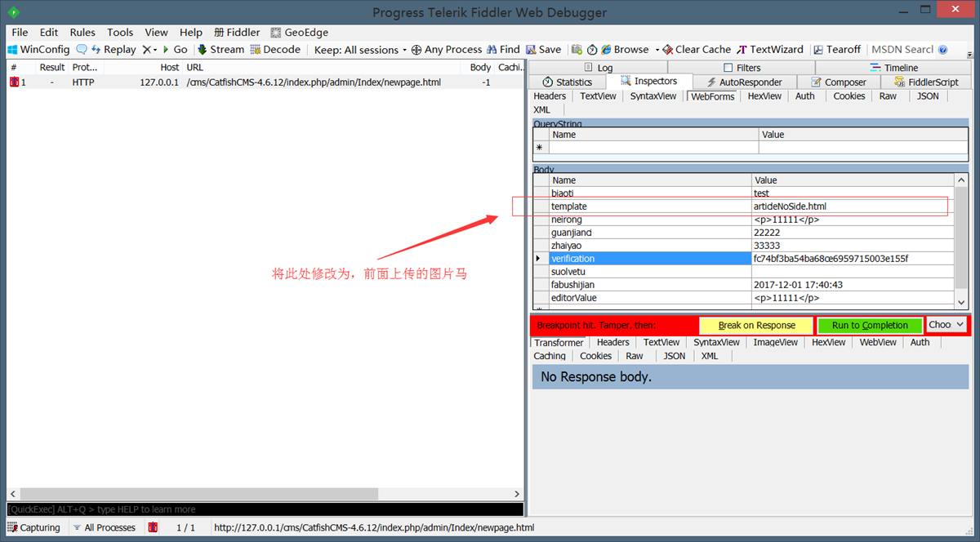This screenshot has height=542, width=980.
Task: Click the Body grid vertical scrollbar
Action: pos(960,239)
